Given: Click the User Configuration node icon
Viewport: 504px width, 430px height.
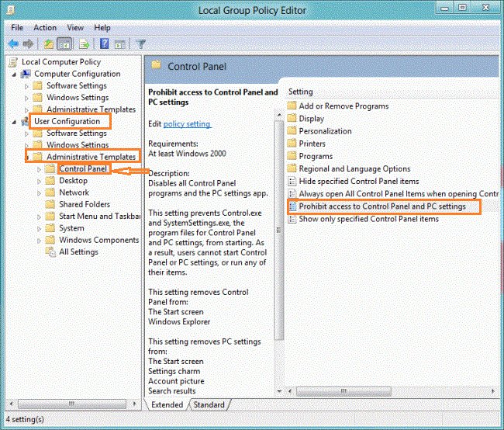Looking at the screenshot, I should 25,121.
